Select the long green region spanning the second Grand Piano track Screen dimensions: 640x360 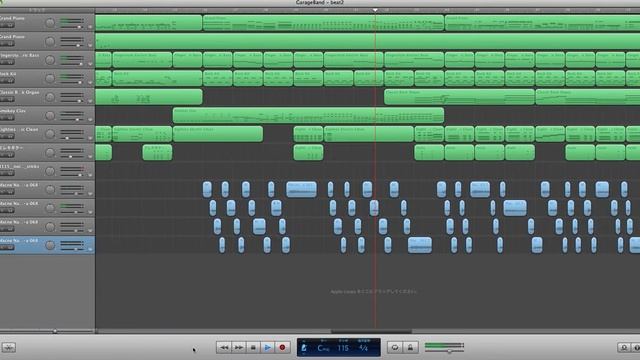pyautogui.click(x=367, y=41)
